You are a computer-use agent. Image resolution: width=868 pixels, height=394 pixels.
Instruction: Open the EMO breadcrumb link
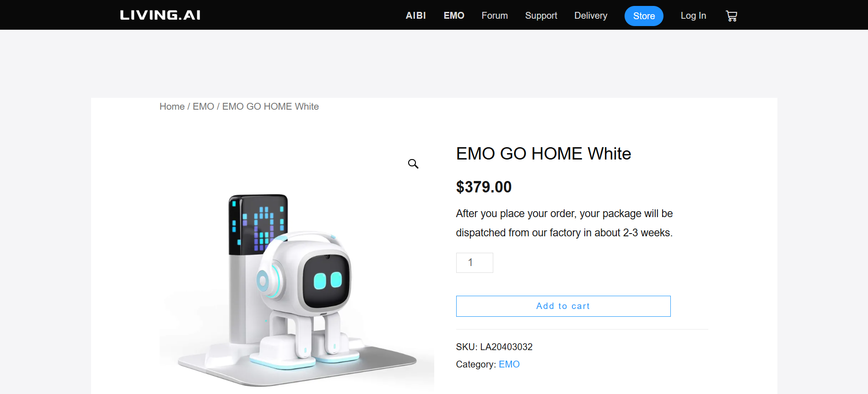[x=203, y=106]
